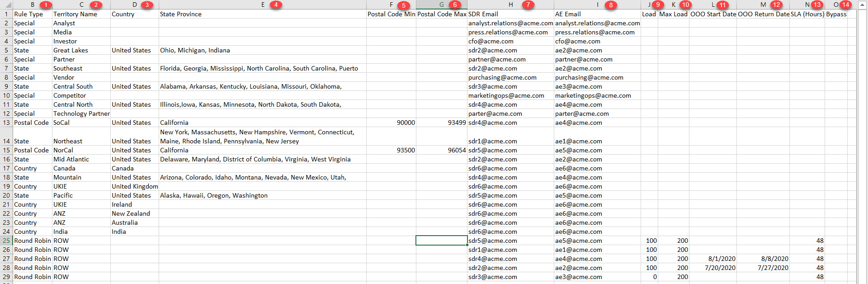This screenshot has height=284, width=868.
Task: Click the red badge numbered 4
Action: click(276, 5)
